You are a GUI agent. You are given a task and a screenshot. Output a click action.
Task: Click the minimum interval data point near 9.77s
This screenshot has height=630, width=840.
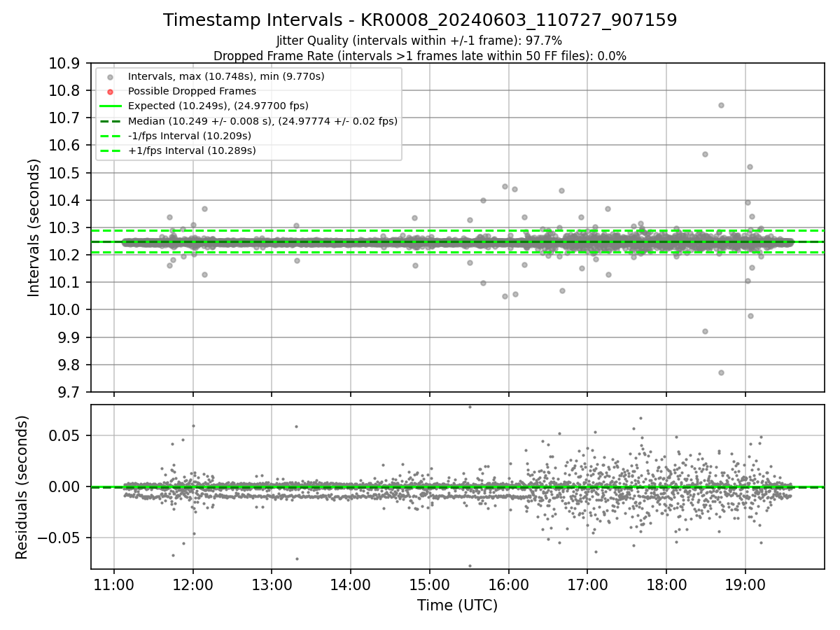pos(721,372)
